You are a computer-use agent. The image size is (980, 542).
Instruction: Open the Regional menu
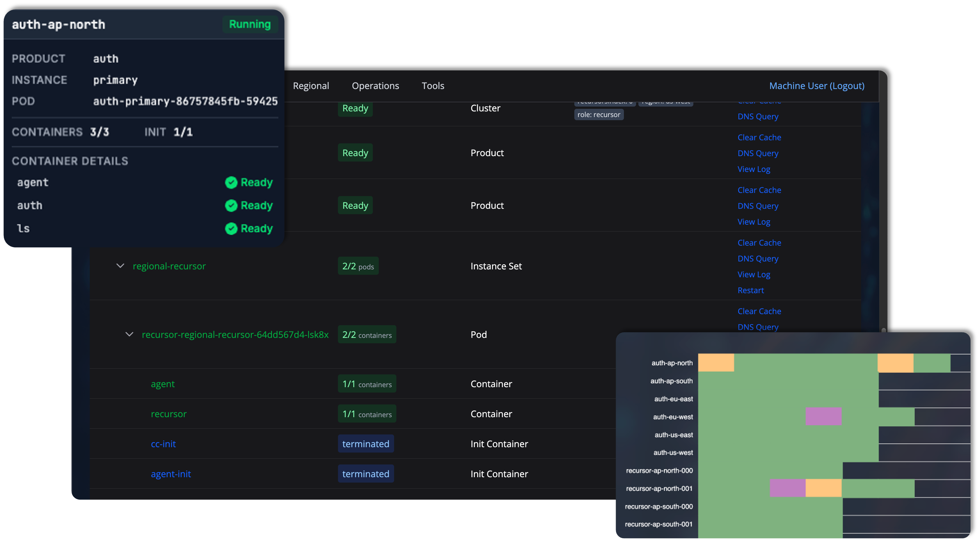pos(311,85)
